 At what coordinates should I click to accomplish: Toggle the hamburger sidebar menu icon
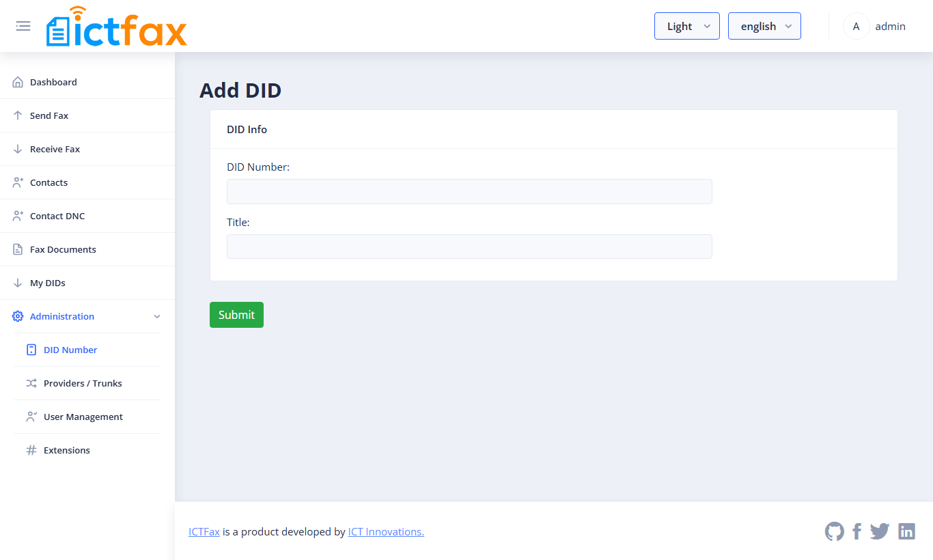(23, 26)
